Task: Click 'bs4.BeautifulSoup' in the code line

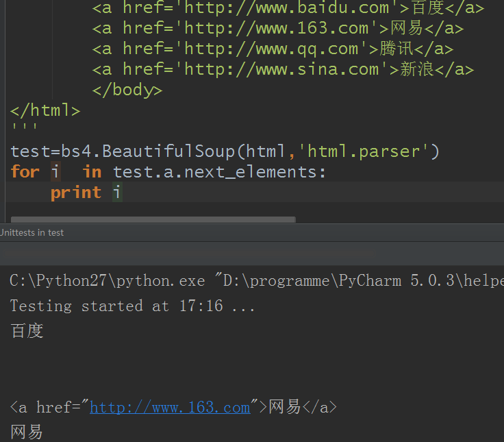Action: point(148,151)
